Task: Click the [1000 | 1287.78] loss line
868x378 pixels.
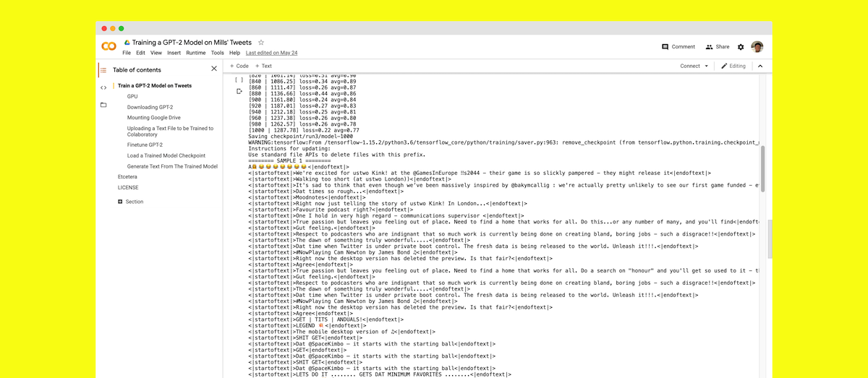Action: coord(304,130)
